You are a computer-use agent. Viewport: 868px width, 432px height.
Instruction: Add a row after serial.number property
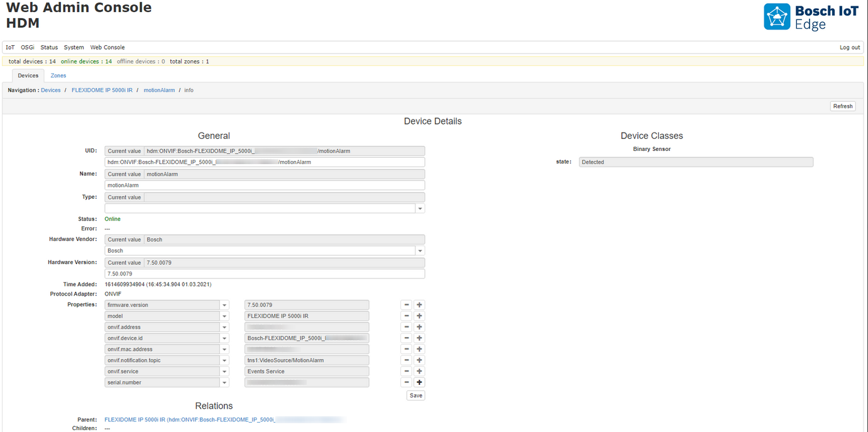click(x=419, y=382)
